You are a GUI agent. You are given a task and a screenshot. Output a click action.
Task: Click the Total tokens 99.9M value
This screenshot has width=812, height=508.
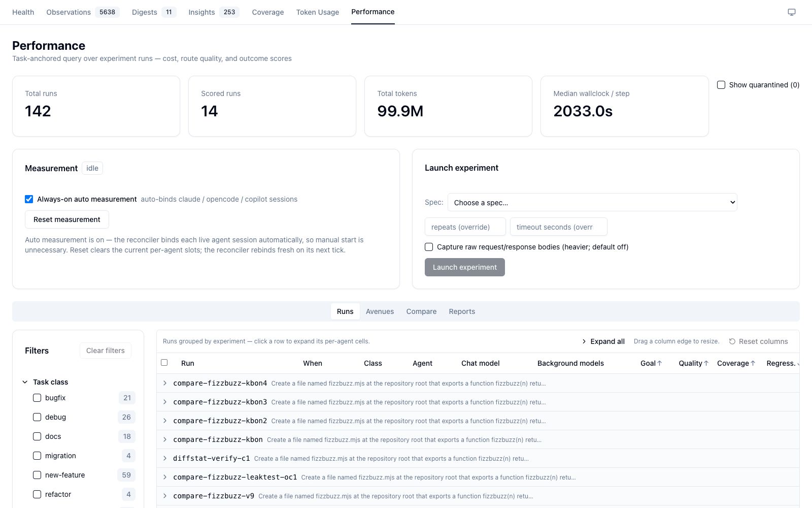[400, 111]
